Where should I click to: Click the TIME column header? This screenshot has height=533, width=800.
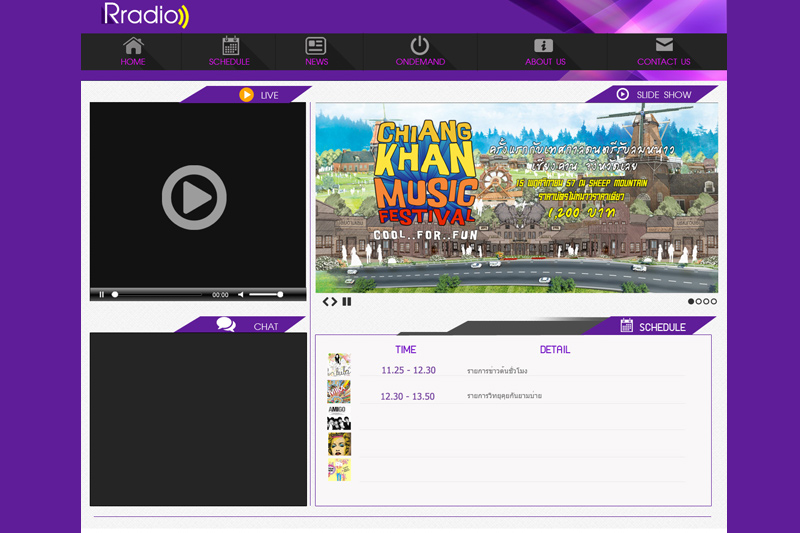click(406, 349)
